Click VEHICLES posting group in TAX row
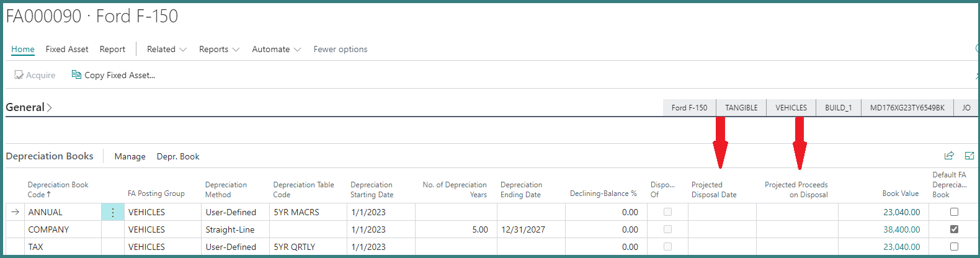The width and height of the screenshot is (980, 258). [163, 247]
